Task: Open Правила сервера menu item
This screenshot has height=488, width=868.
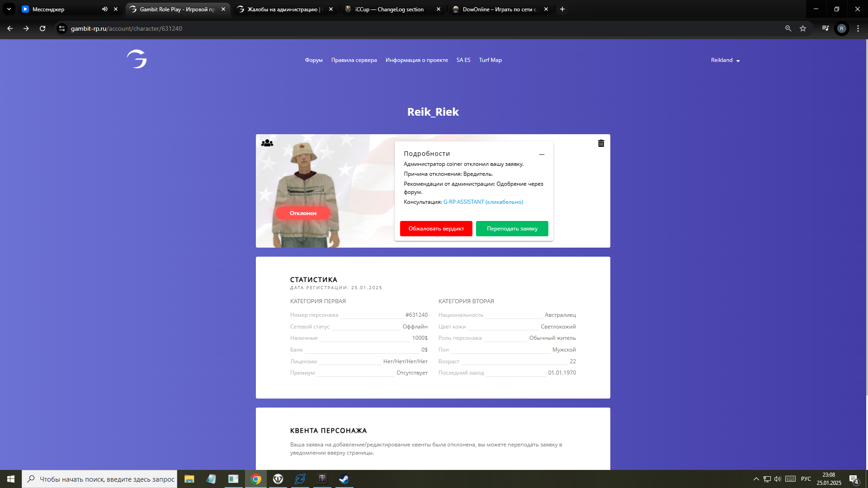Action: tap(354, 60)
